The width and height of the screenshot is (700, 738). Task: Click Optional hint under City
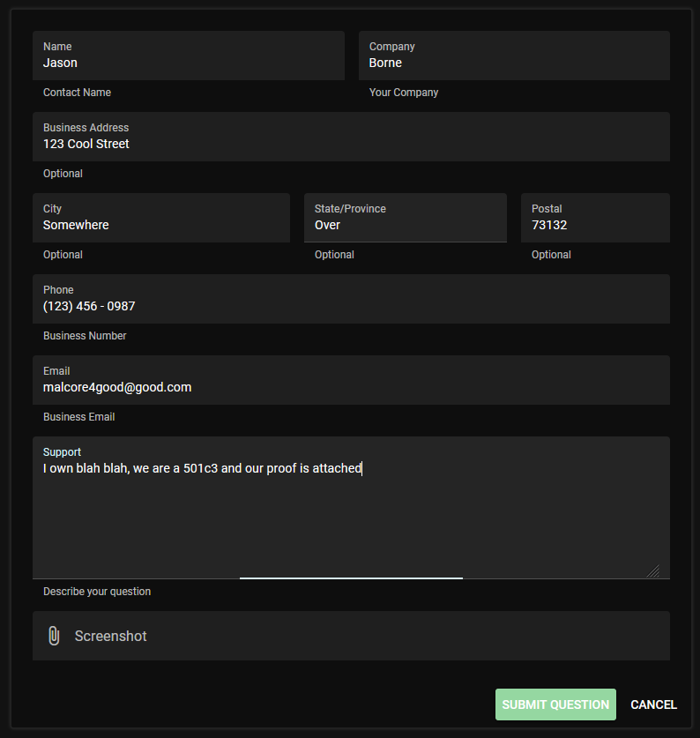[x=63, y=255]
